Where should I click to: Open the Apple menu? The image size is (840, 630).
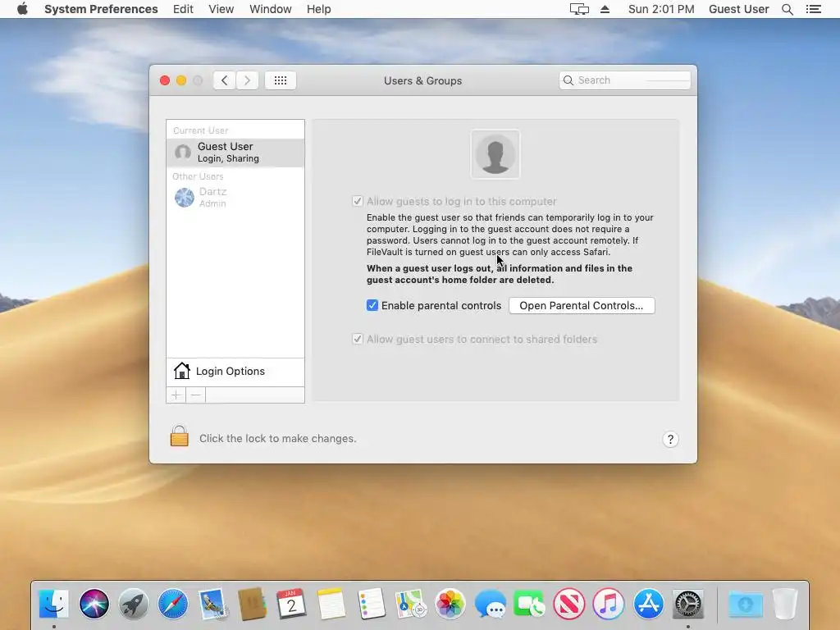pyautogui.click(x=22, y=9)
